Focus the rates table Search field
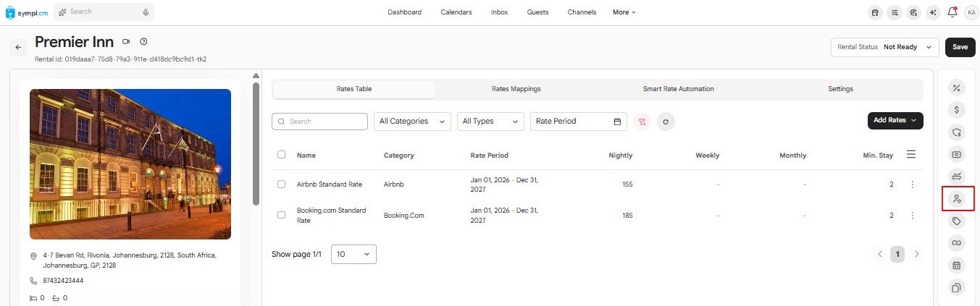Screen dimensions: 980x306 (x=319, y=122)
